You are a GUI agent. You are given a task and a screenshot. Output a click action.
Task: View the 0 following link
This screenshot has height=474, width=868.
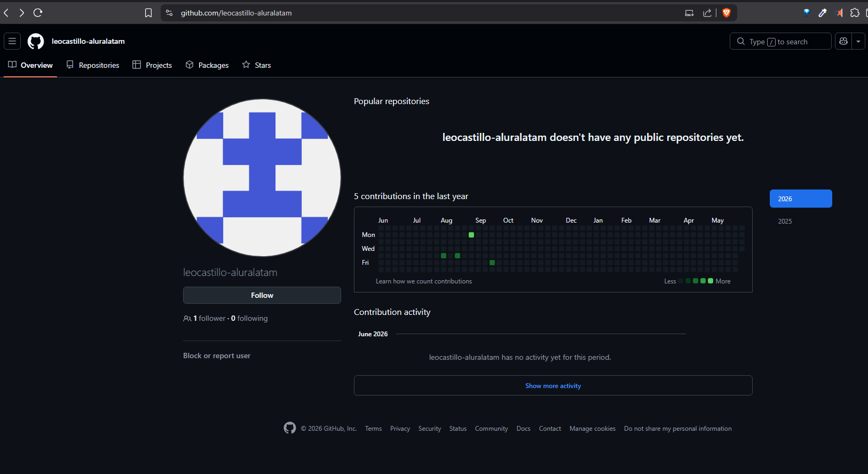click(x=249, y=318)
